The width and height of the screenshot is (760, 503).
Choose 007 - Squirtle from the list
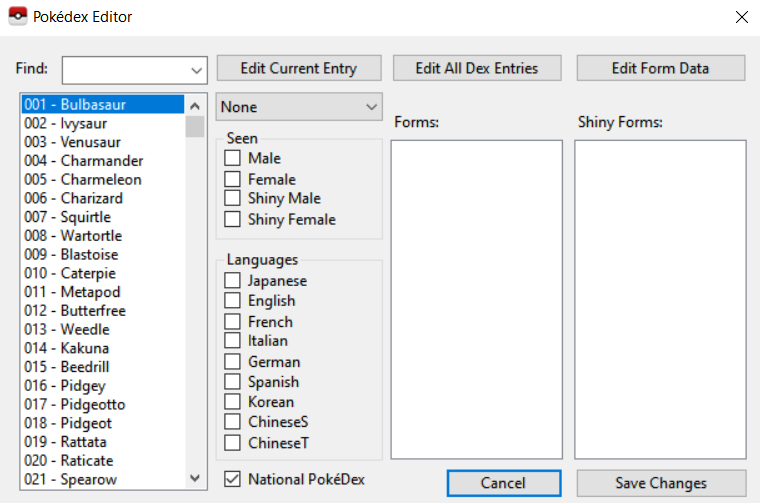[103, 217]
